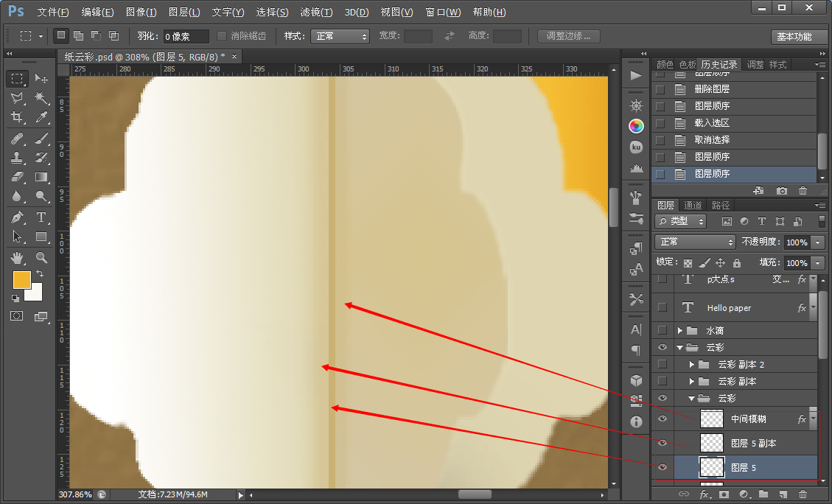Open the layer filter 类型 dropdown
This screenshot has height=504, width=832.
(681, 221)
